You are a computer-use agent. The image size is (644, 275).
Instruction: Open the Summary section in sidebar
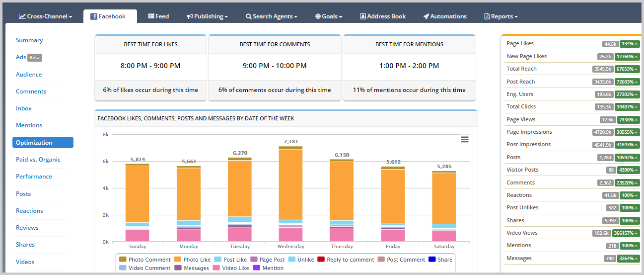(29, 40)
